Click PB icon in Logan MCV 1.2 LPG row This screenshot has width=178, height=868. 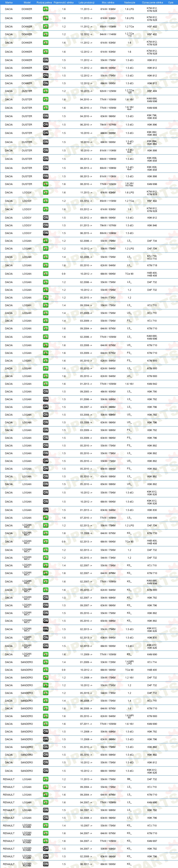46,526
